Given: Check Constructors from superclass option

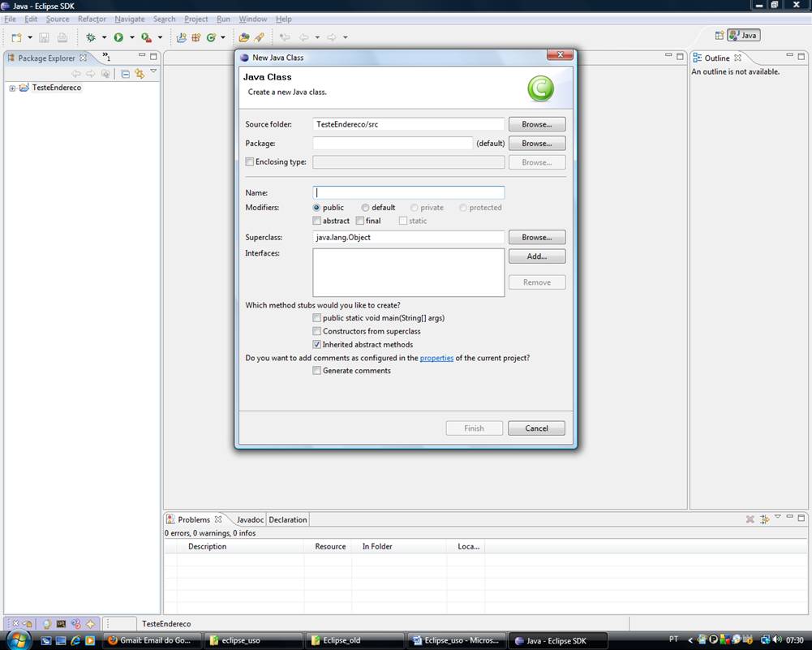Looking at the screenshot, I should [x=316, y=331].
